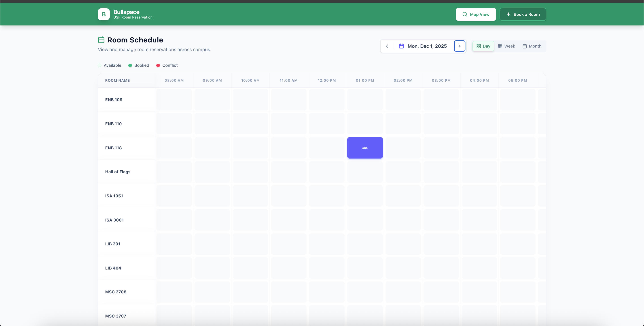The width and height of the screenshot is (644, 326).
Task: Click the grid icon on Day view
Action: pyautogui.click(x=478, y=46)
